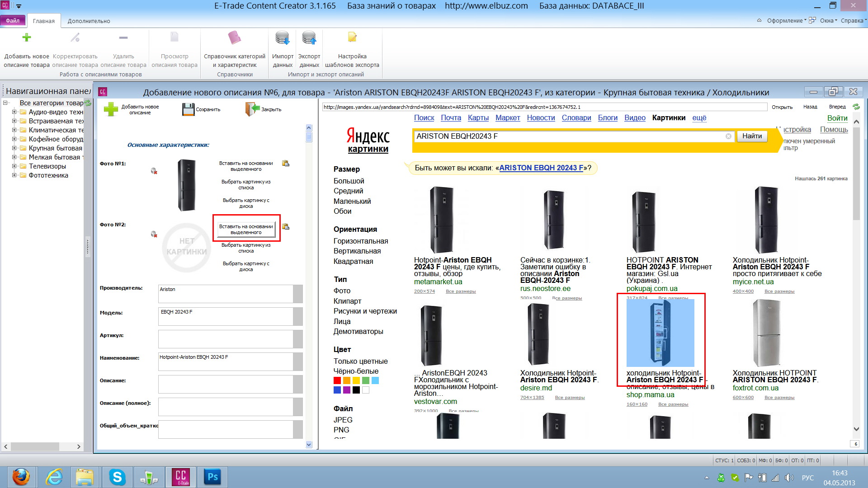Open Skype from the taskbar
The width and height of the screenshot is (868, 488).
tap(117, 477)
